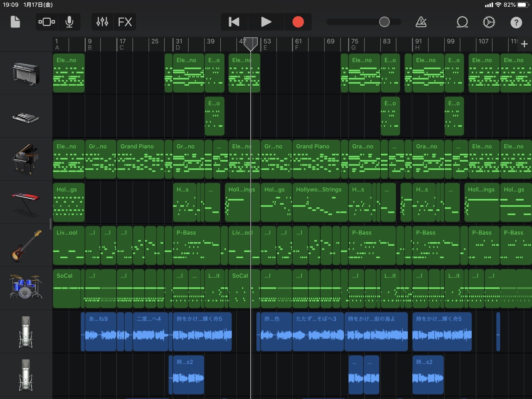Open My Songs browser document icon

[15, 22]
